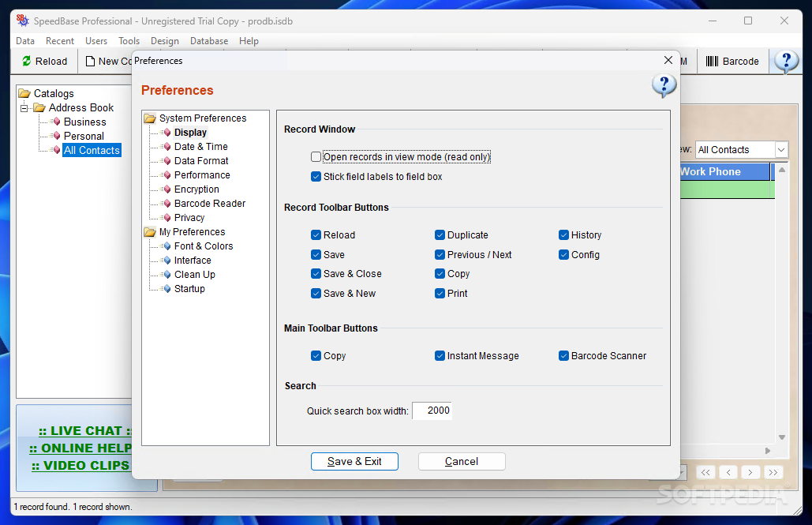This screenshot has width=812, height=525.
Task: Toggle Save & Close checkbox
Action: point(316,274)
